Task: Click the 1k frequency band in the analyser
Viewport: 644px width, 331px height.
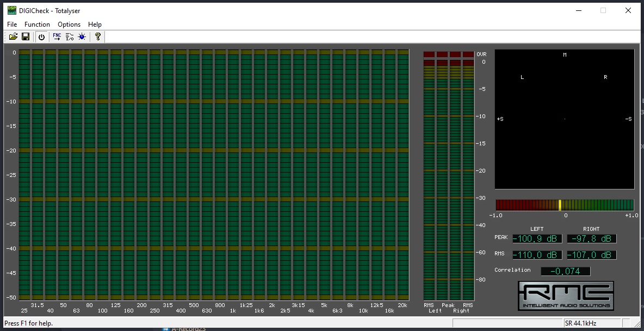Action: (233, 176)
